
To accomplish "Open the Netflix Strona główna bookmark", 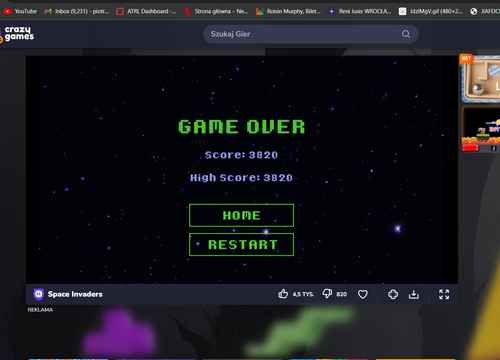I will pyautogui.click(x=216, y=11).
